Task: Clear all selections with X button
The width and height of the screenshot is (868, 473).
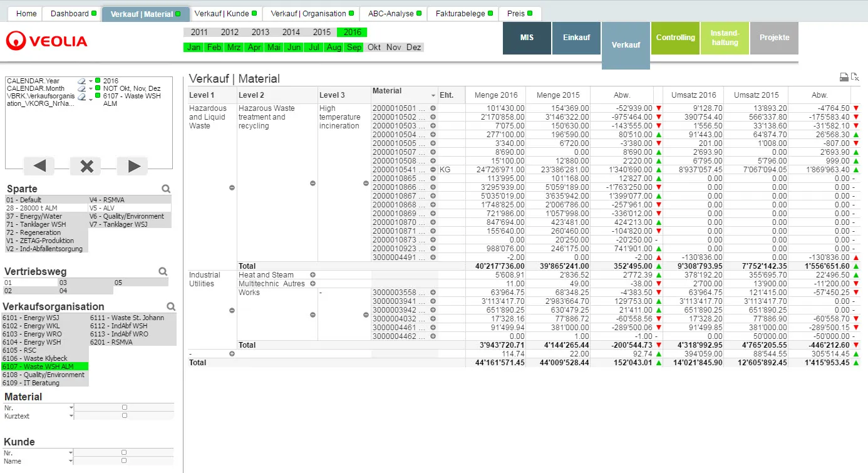Action: click(86, 166)
